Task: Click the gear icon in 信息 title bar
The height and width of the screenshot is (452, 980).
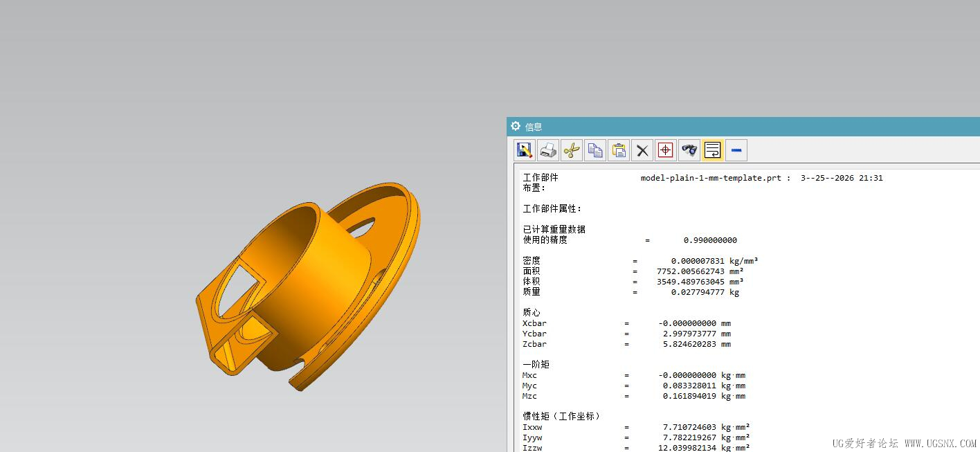Action: 516,126
